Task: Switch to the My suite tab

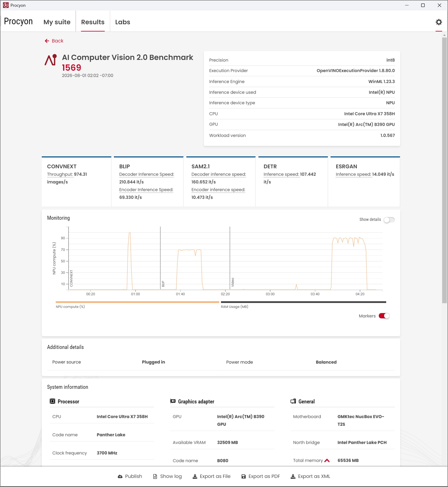Action: (57, 22)
